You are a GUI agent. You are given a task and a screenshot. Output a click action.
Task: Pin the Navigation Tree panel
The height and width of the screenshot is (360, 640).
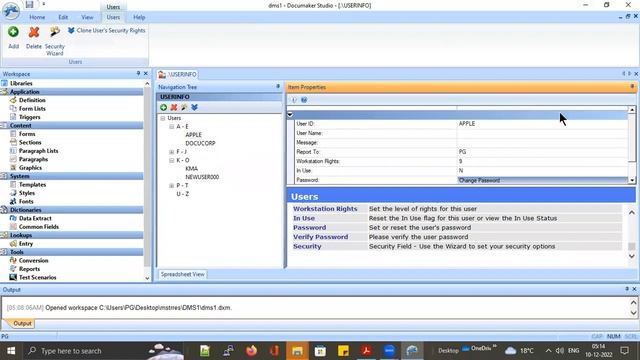[278, 87]
